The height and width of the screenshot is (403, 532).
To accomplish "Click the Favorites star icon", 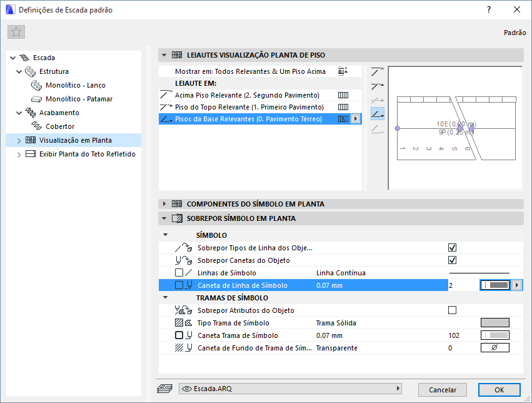I will pyautogui.click(x=16, y=33).
